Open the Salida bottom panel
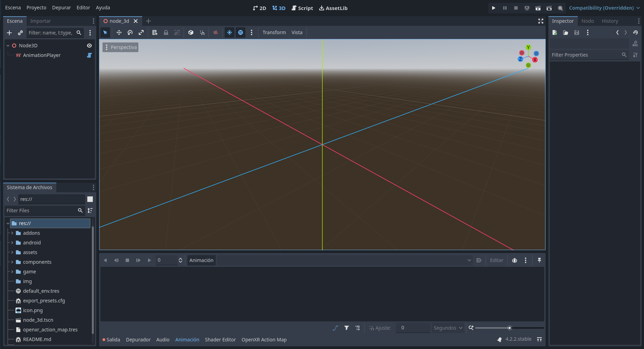The height and width of the screenshot is (349, 644). tap(111, 340)
